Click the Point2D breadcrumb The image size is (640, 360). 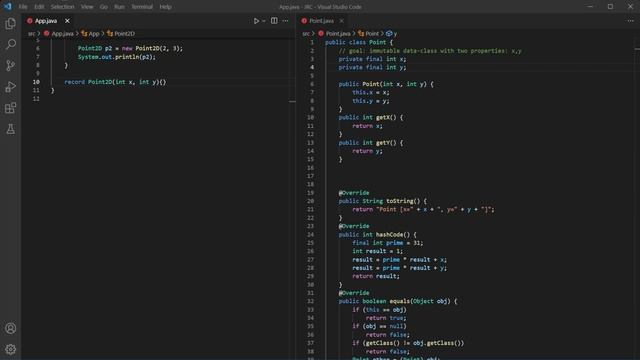click(x=121, y=34)
